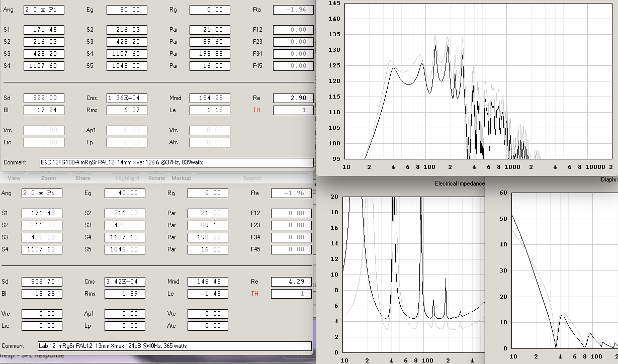Click the Zoom toolbar label behind the windows
The image size is (618, 364).
pyautogui.click(x=48, y=178)
